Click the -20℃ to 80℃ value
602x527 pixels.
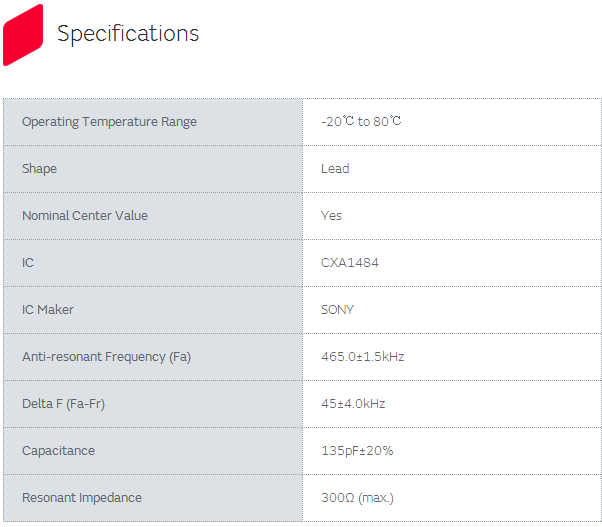coord(361,122)
